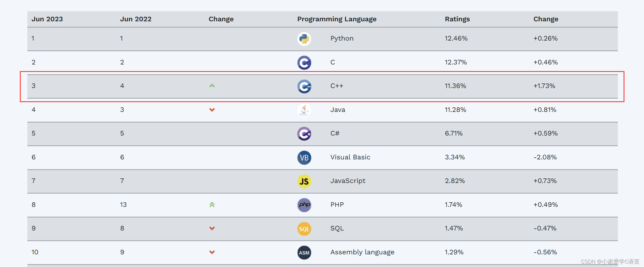
Task: Click the +0.46% change value
Action: click(x=546, y=62)
